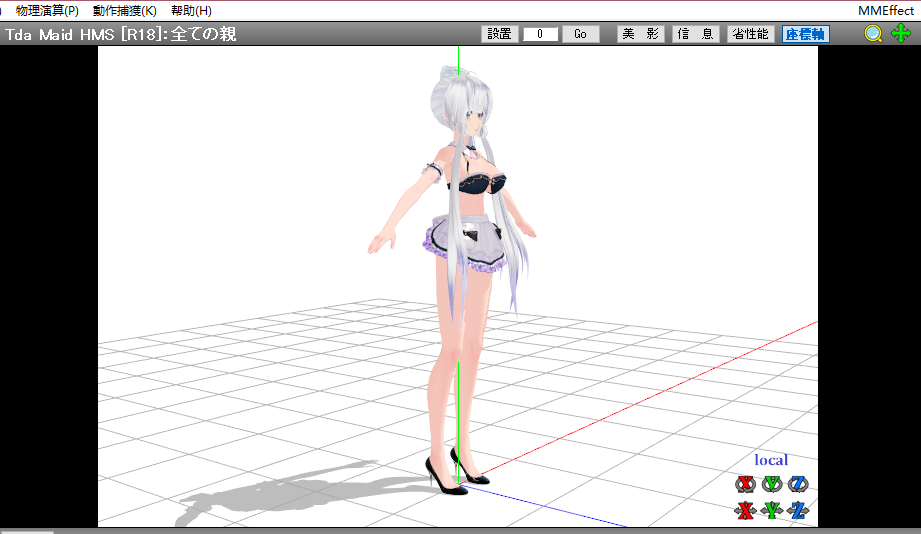The height and width of the screenshot is (534, 921).
Task: Toggle 美影 self-shadow display
Action: coord(641,34)
